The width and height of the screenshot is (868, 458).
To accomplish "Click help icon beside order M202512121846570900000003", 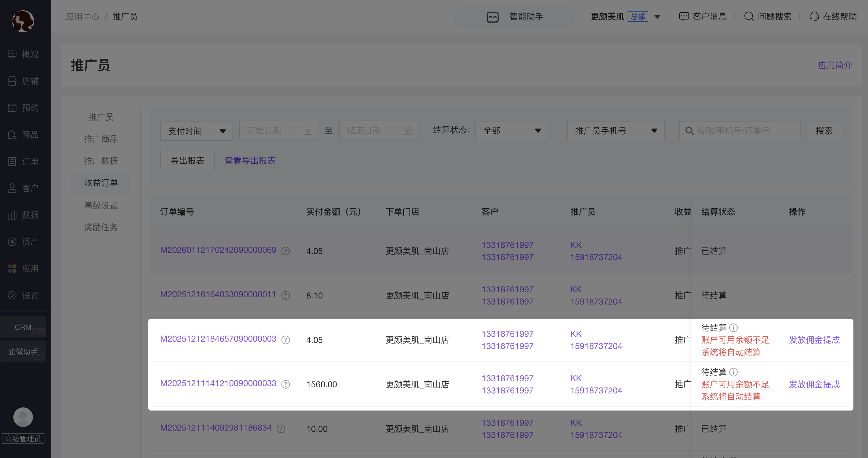I will point(285,340).
